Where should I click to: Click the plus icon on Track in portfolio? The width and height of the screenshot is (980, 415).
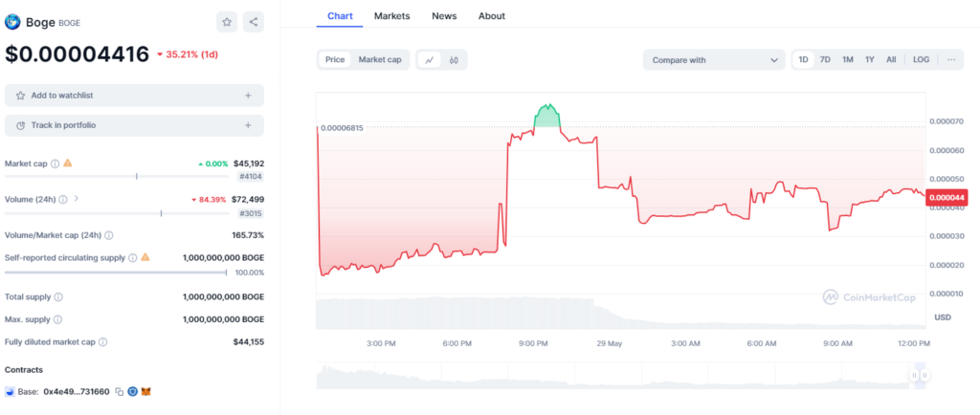[x=248, y=125]
